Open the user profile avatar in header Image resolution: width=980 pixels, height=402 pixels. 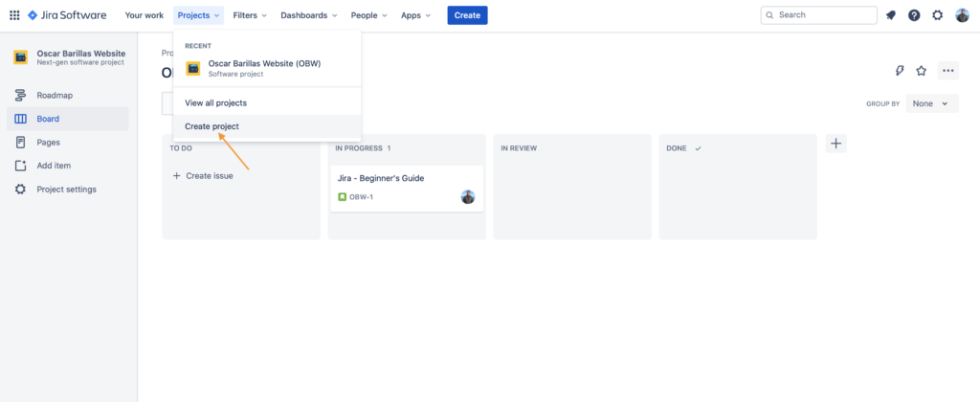click(x=962, y=15)
